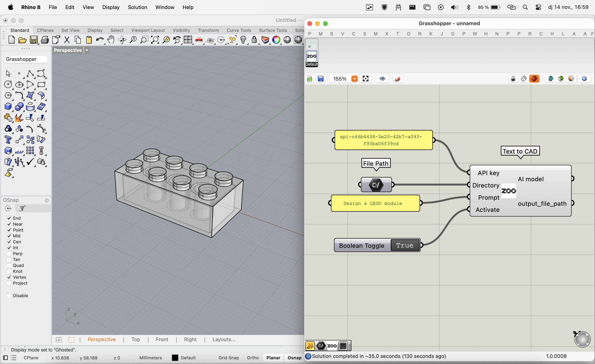Viewport: 595px width, 364px height.
Task: Save the Rhino document with floppy icon
Action: 34,40
